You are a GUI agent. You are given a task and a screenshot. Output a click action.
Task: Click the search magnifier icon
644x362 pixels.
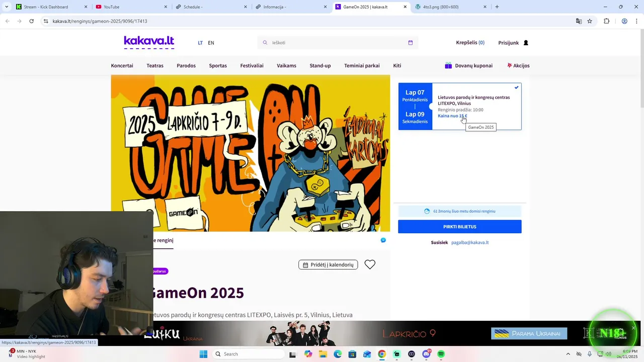[265, 43]
